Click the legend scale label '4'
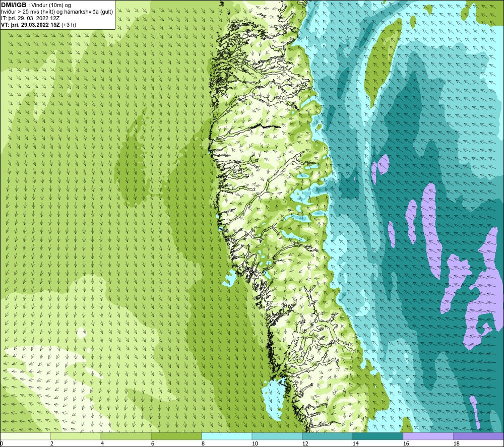The image size is (504, 447). click(102, 443)
